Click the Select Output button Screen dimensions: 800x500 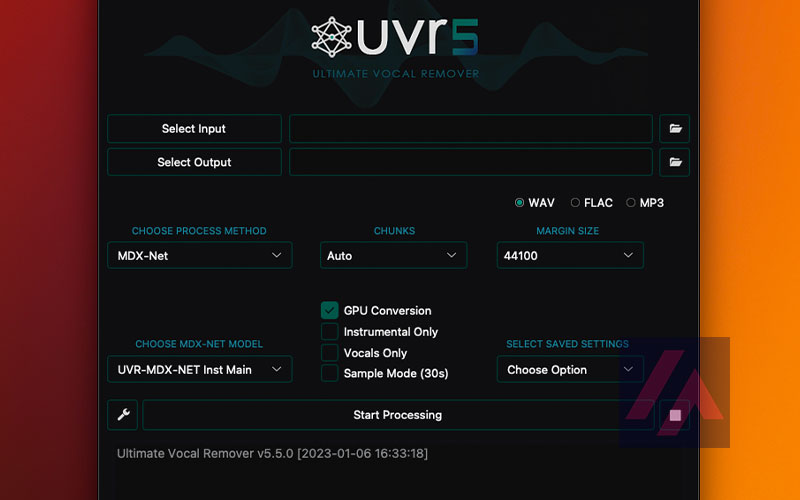[194, 162]
